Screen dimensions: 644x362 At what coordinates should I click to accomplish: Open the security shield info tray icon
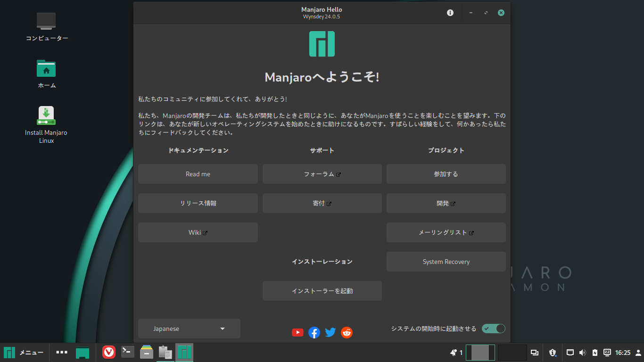tap(553, 352)
